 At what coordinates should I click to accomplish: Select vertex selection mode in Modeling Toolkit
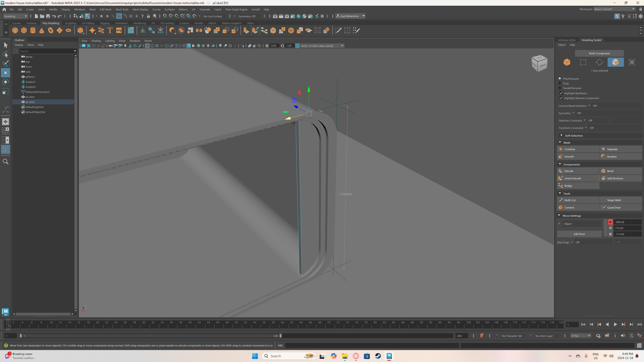(583, 62)
